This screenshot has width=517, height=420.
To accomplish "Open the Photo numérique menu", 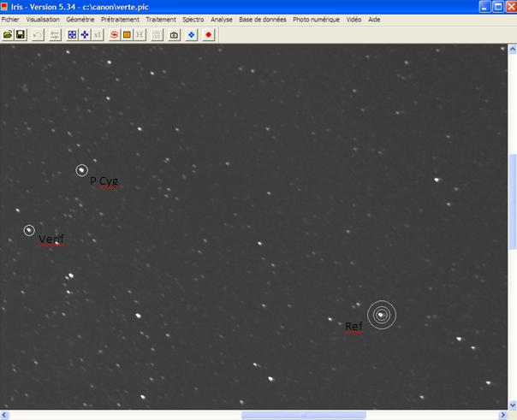I will point(316,20).
